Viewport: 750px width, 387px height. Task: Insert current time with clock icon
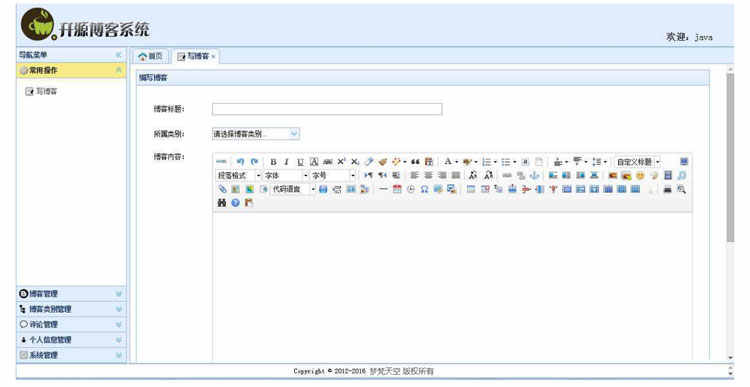tap(411, 189)
